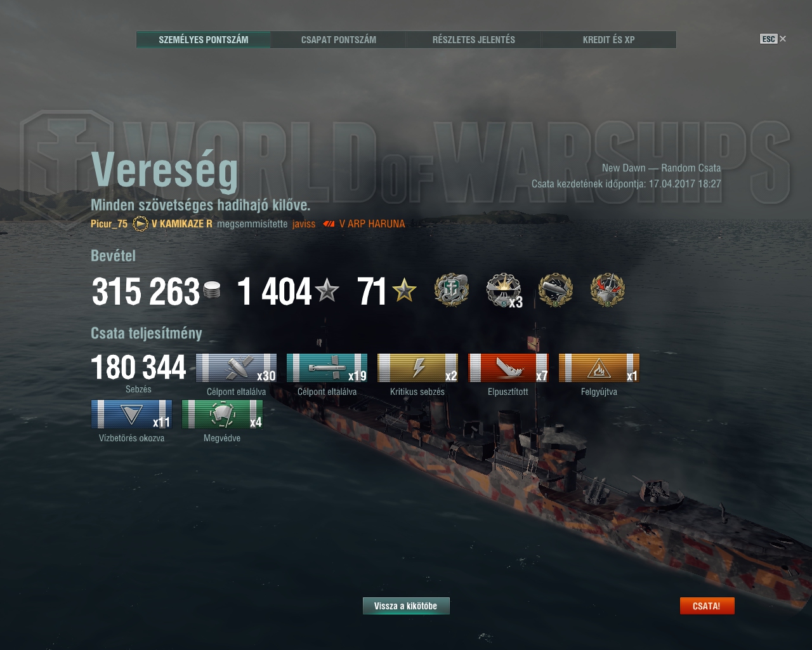
Task: Click the fourth achievement medal with ship bow
Action: (x=608, y=290)
